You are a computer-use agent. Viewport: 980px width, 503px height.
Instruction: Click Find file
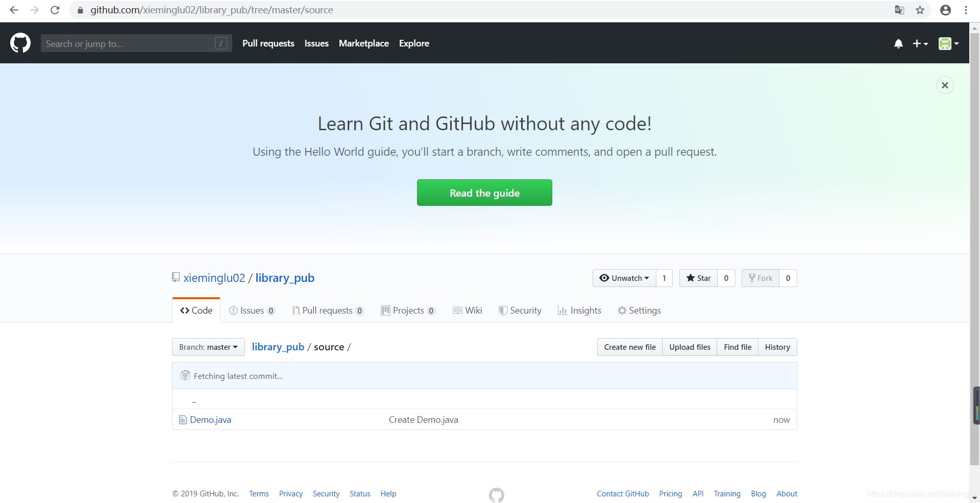tap(738, 347)
